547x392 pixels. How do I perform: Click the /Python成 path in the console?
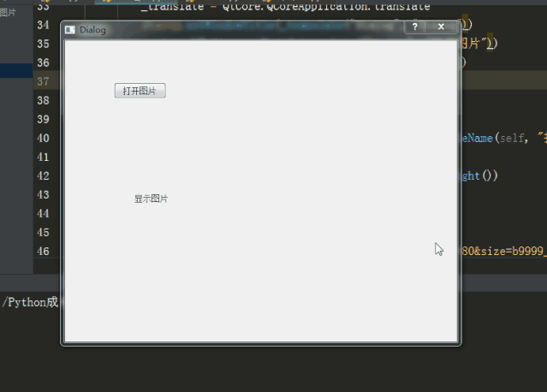click(x=30, y=302)
